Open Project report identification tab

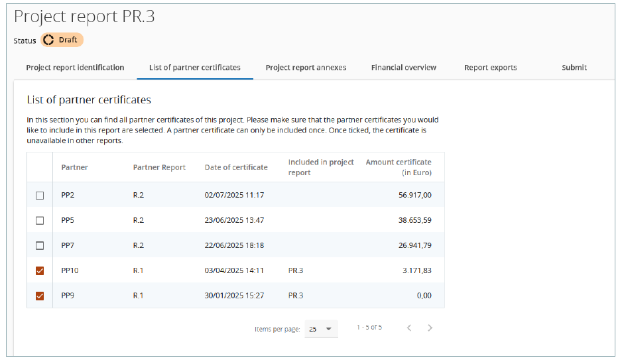point(75,68)
